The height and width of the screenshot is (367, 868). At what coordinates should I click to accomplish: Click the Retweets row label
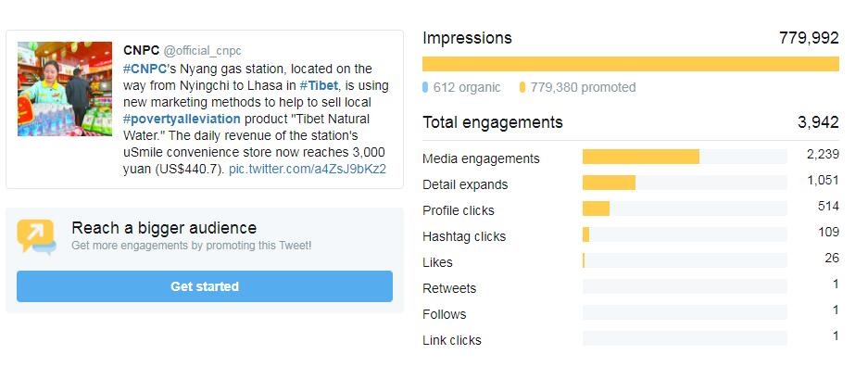tap(449, 288)
